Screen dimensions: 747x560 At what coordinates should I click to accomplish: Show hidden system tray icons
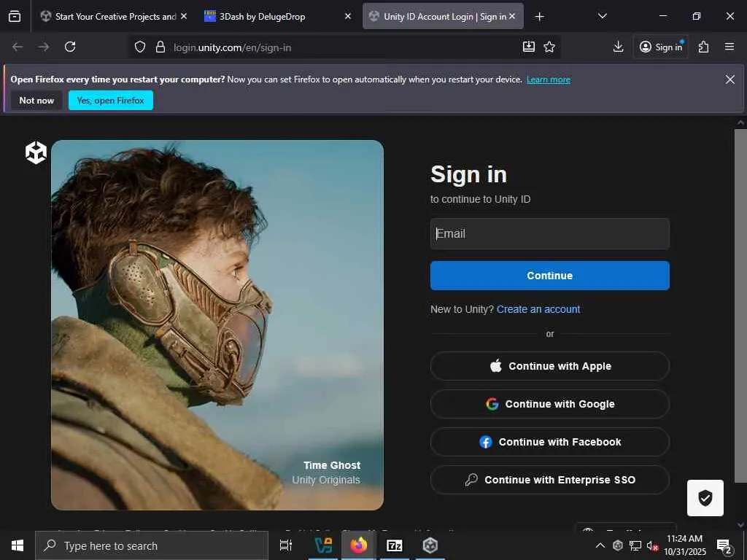(600, 545)
